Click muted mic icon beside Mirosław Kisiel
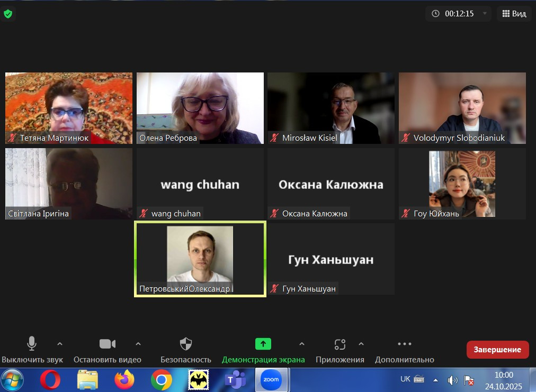Image resolution: width=536 pixels, height=392 pixels. [x=274, y=138]
